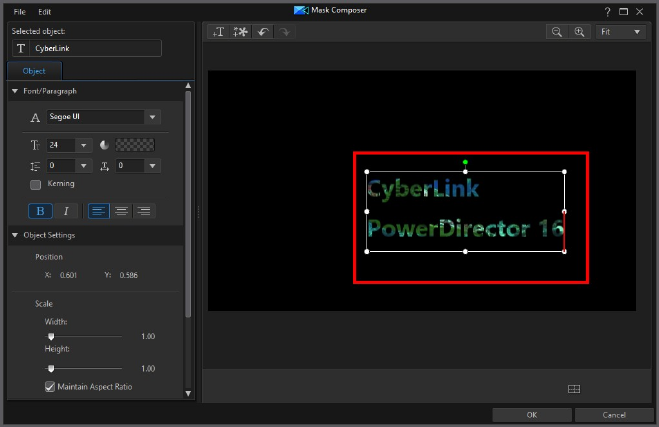Open the checkered font color swatch
659x427 pixels.
[135, 145]
